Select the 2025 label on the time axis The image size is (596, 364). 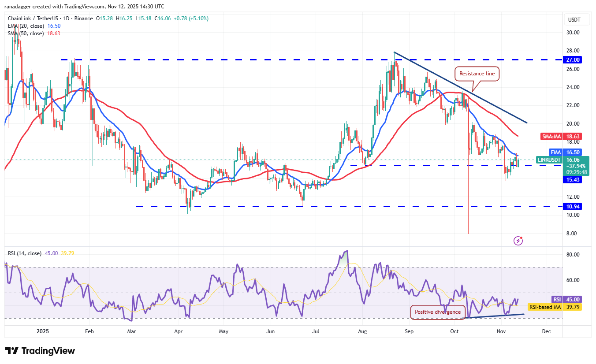click(42, 331)
